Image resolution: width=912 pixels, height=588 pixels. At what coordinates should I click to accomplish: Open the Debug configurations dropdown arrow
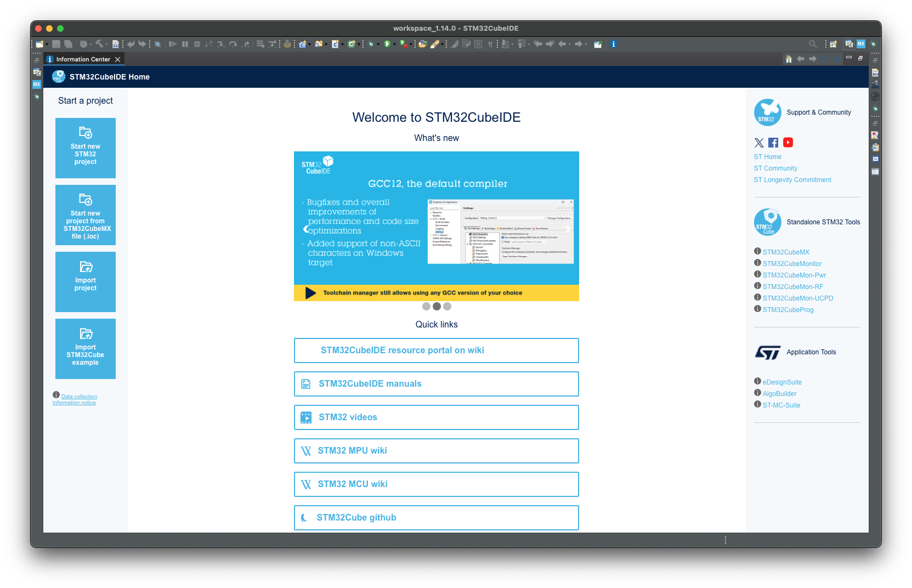click(x=378, y=44)
